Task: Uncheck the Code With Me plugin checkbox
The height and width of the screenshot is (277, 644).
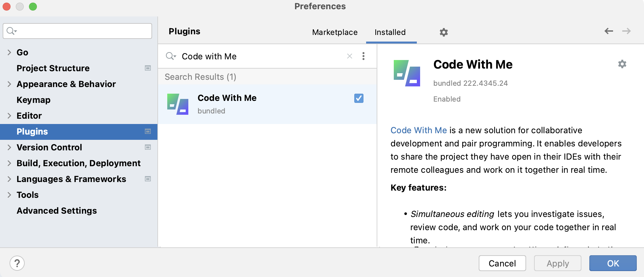Action: pyautogui.click(x=359, y=98)
